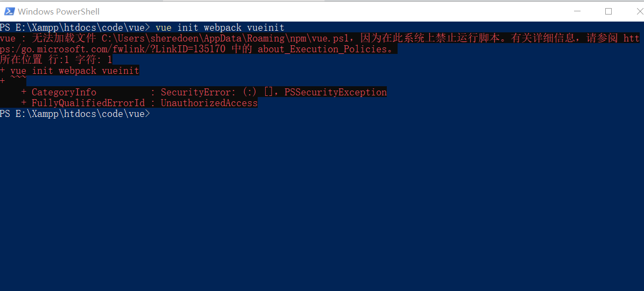The image size is (644, 291).
Task: Click the FullyQualifiedErrorId label
Action: 88,103
